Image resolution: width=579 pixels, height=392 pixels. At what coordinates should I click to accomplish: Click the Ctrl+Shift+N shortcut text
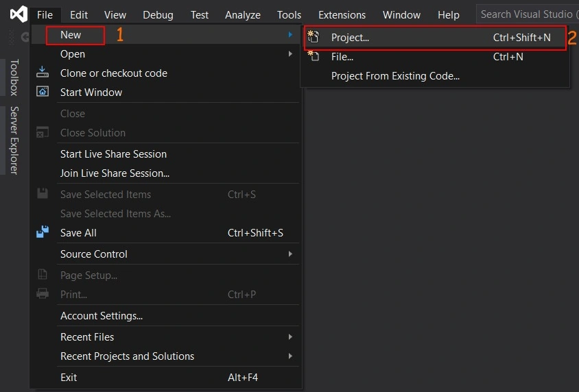click(x=522, y=38)
